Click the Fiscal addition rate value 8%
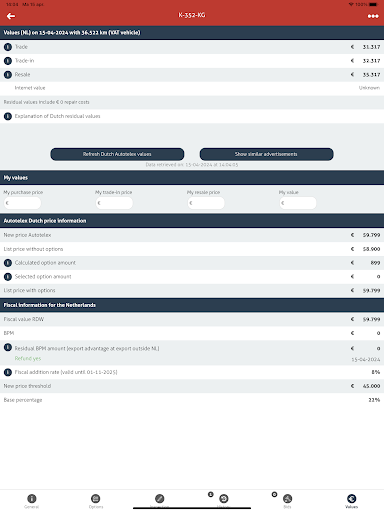384x512 pixels. 376,372
